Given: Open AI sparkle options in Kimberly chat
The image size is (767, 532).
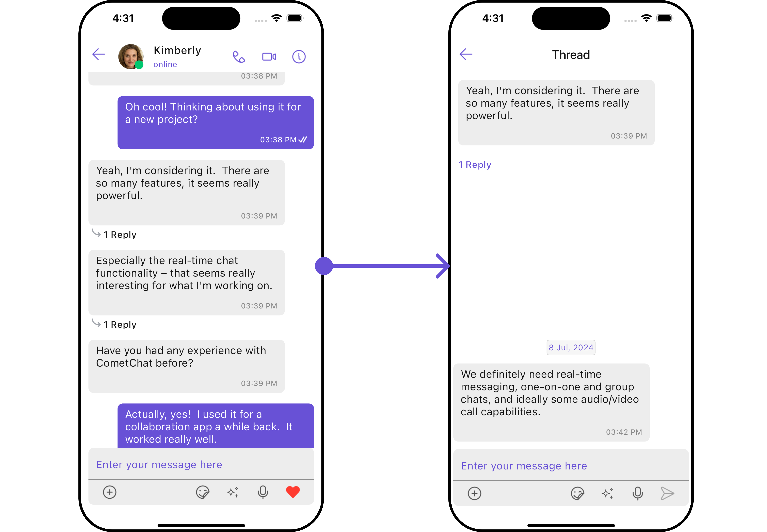Looking at the screenshot, I should [233, 492].
